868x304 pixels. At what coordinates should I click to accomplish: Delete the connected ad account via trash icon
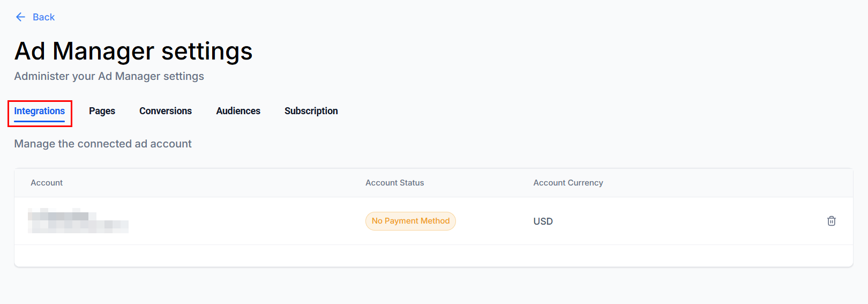tap(831, 221)
